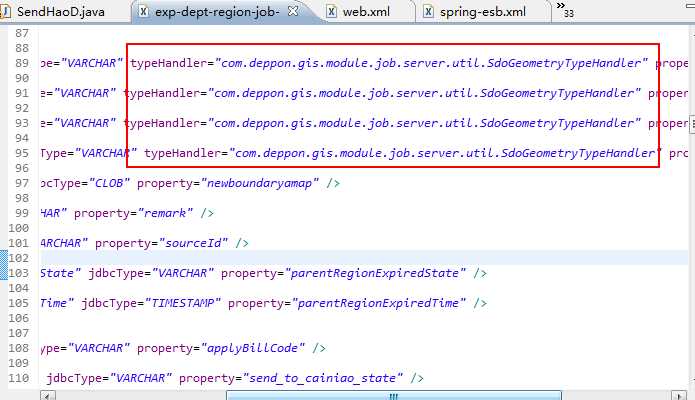
Task: Show the hidden editors list (33)
Action: [x=565, y=9]
